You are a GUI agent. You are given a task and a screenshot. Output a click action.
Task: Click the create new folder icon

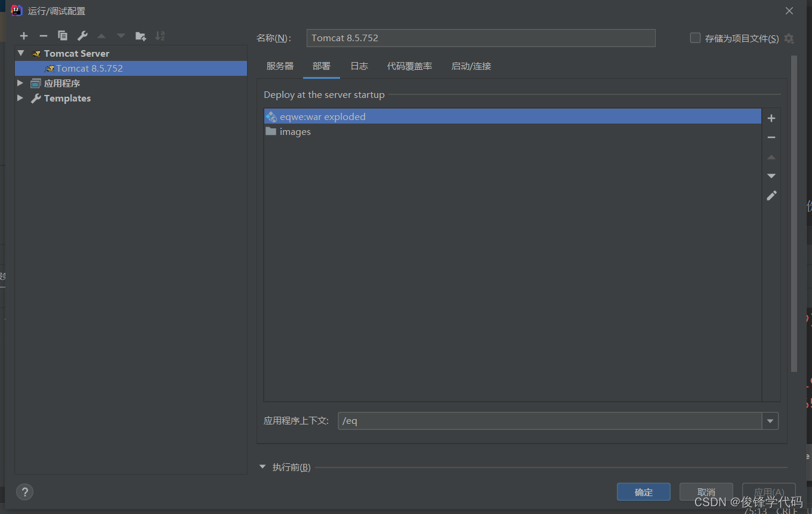pyautogui.click(x=141, y=36)
